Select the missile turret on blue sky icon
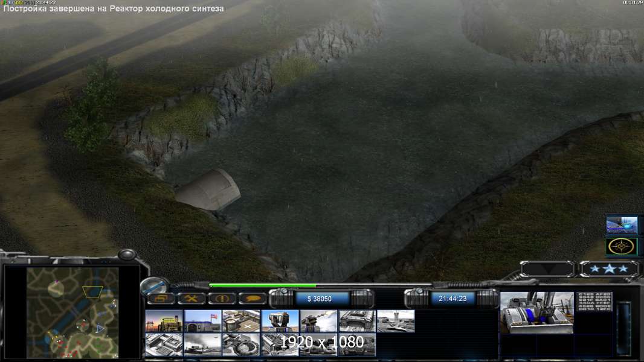Screen dimensions: 644x362 click(x=280, y=321)
